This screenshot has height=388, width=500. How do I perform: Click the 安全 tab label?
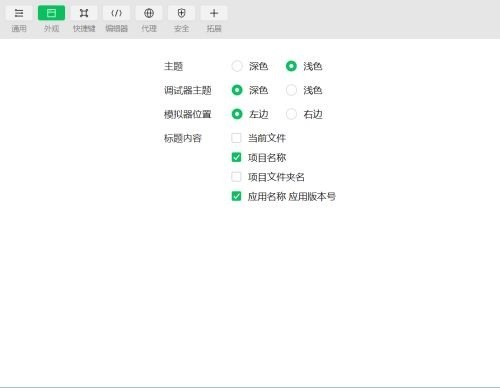[x=181, y=28]
